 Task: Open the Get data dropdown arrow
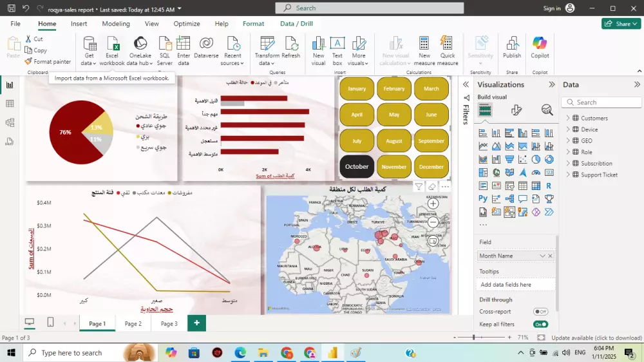coord(94,64)
